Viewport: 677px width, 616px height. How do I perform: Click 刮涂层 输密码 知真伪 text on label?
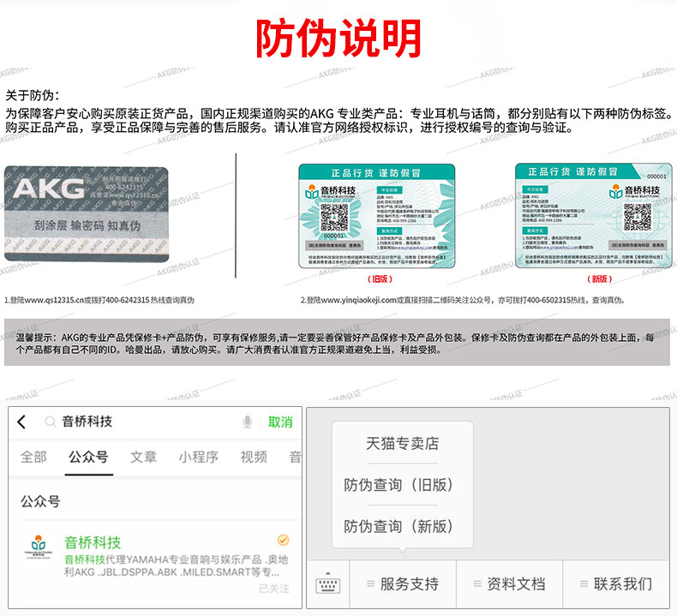point(87,225)
